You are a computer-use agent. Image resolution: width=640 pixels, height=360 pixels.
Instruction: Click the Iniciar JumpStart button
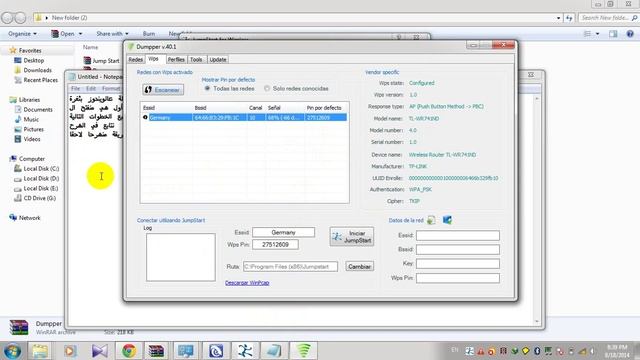[x=351, y=237]
